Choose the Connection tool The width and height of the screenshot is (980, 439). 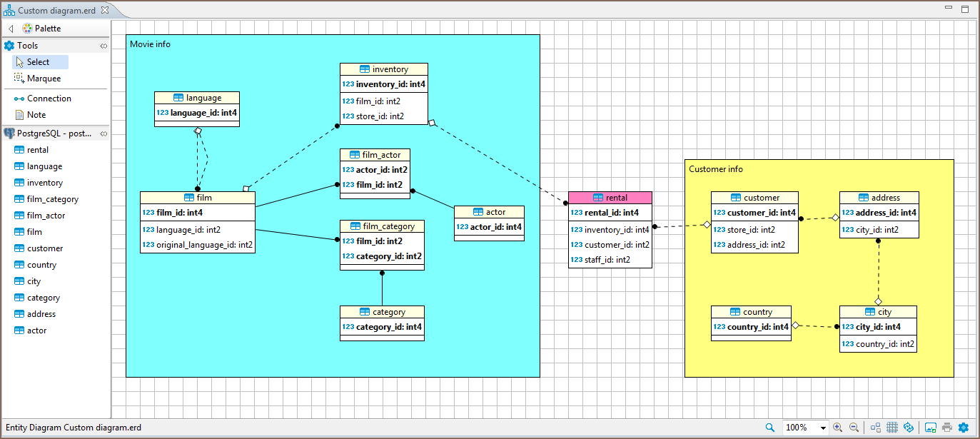click(x=46, y=97)
